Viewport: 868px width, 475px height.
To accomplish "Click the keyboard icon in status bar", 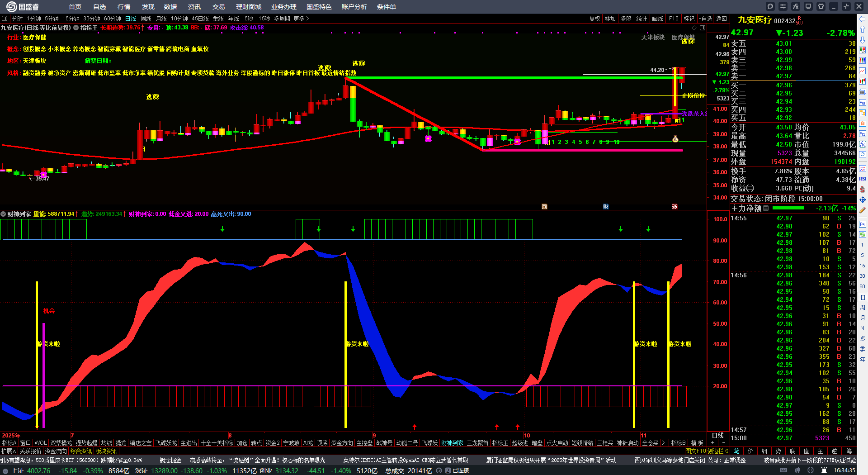I will [x=783, y=470].
